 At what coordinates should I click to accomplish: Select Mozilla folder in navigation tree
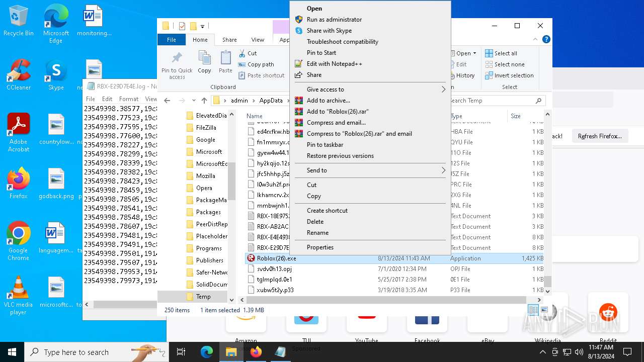pos(205,176)
